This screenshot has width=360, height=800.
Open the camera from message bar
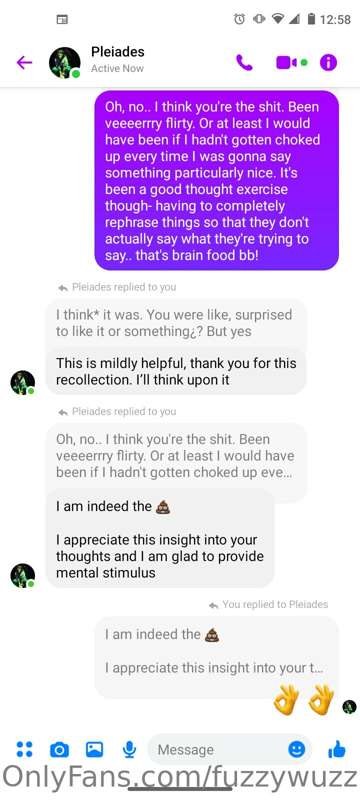point(59,749)
